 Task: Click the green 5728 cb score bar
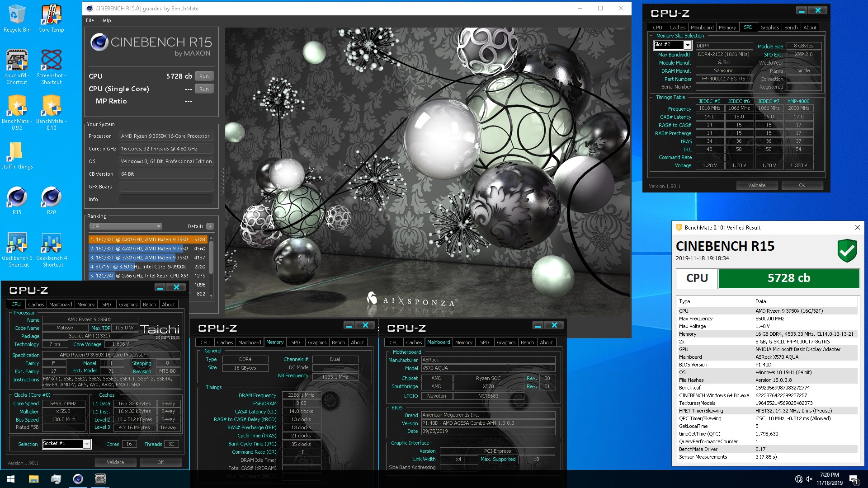click(x=788, y=278)
